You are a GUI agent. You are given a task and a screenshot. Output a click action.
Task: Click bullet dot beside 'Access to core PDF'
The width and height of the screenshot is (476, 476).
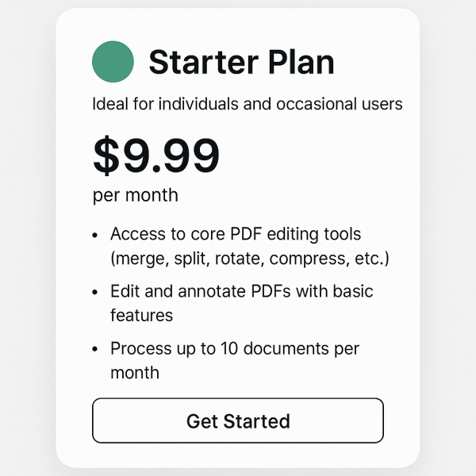pos(96,236)
